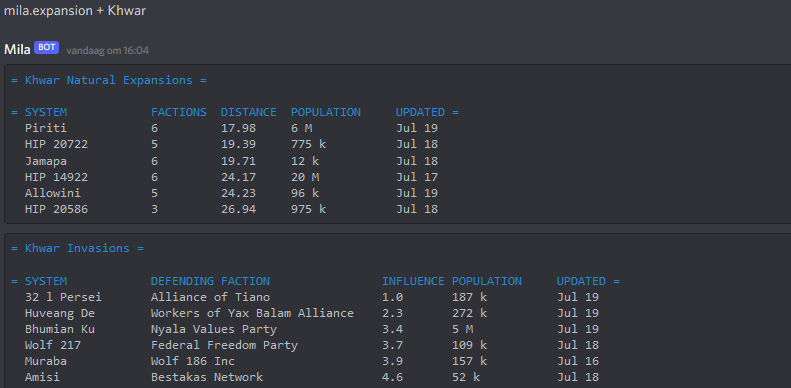Click population value 157 k
The image size is (791, 388).
469,361
